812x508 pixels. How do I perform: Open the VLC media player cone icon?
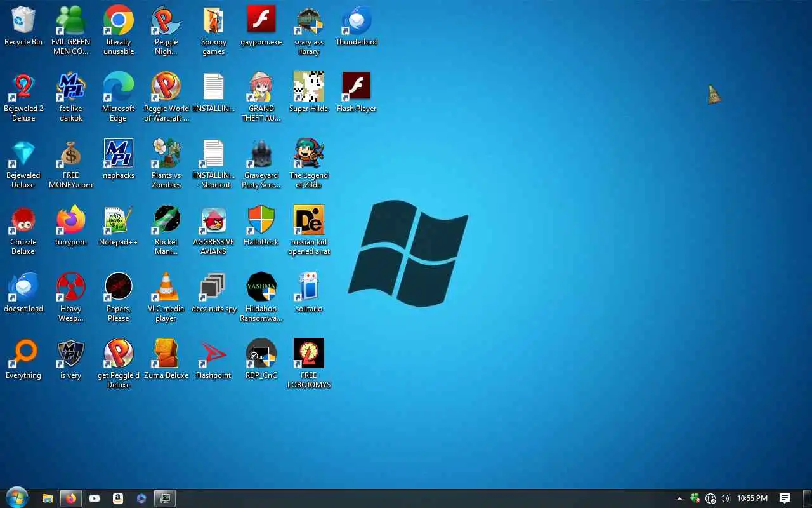(x=166, y=297)
